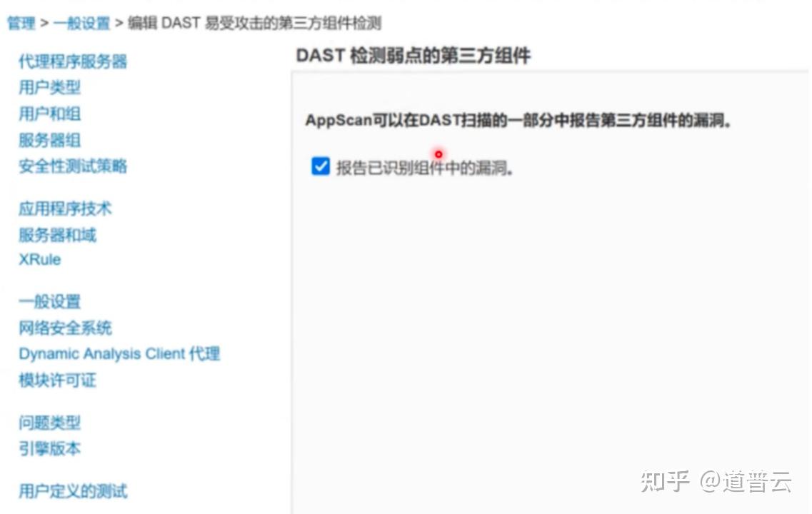点击面包屑中的"管理"链接
The width and height of the screenshot is (812, 514).
tap(22, 22)
